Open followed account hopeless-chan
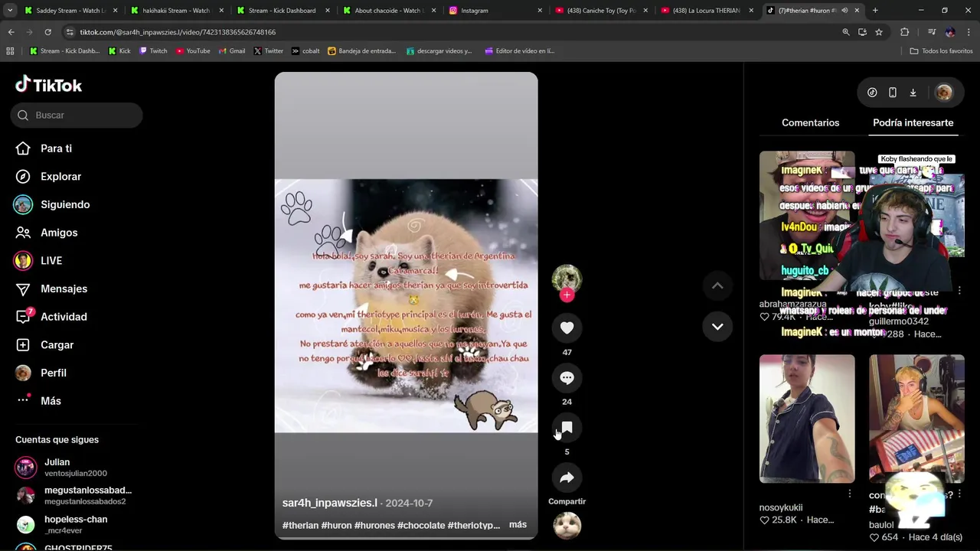 click(75, 524)
